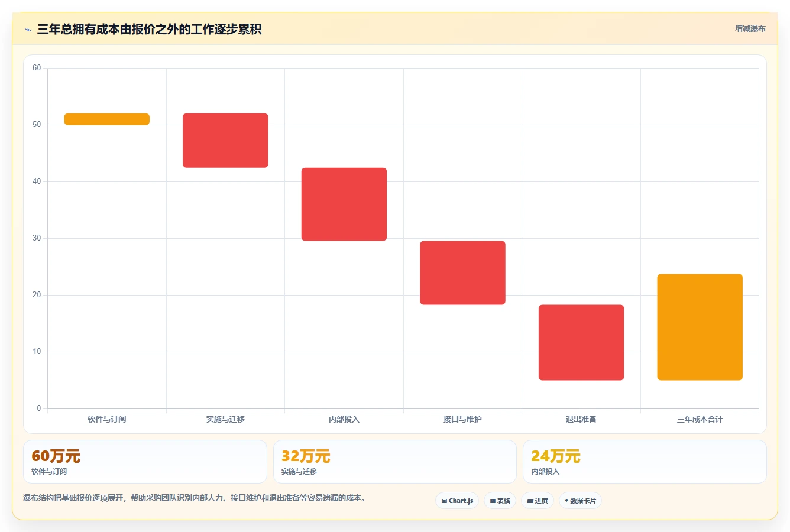This screenshot has height=532, width=790.
Task: Click the red 接口与维护 waterfall bar
Action: 462,273
